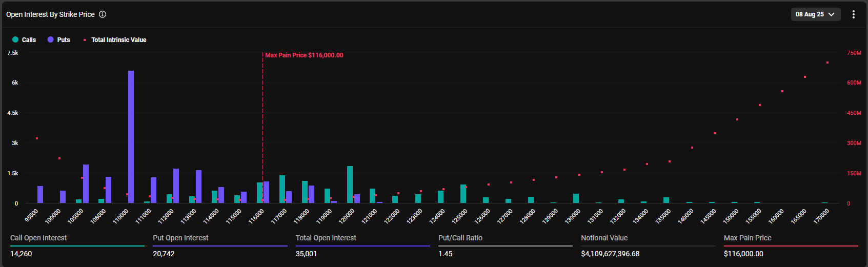
Task: Click the intrinsic value dot at 170000
Action: pyautogui.click(x=827, y=63)
